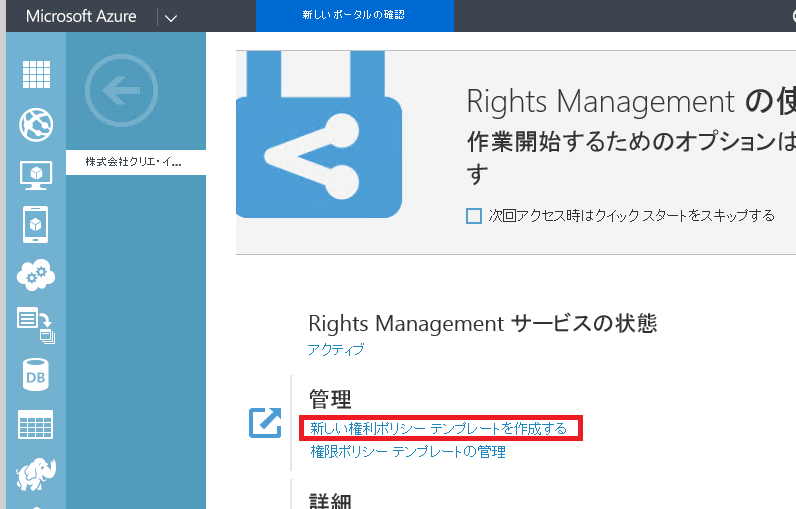Open 権限ポリシー テンプレートの管理 link
The width and height of the screenshot is (796, 509).
408,452
